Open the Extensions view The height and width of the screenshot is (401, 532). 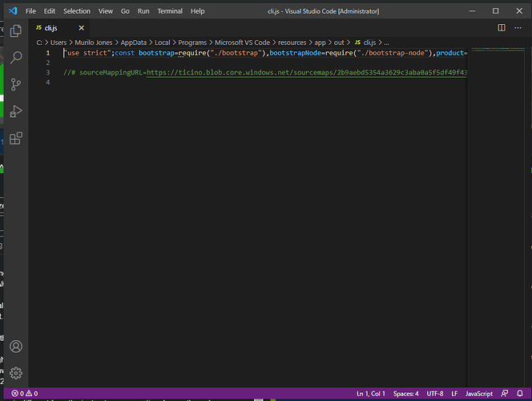16,138
